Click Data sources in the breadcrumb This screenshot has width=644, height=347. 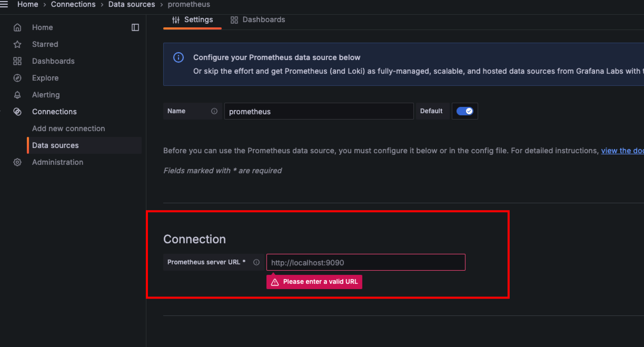132,4
